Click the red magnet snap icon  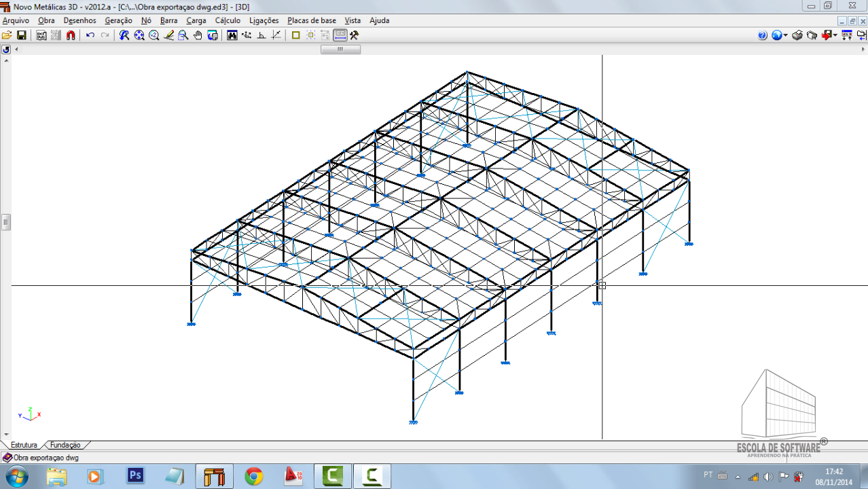tap(71, 35)
